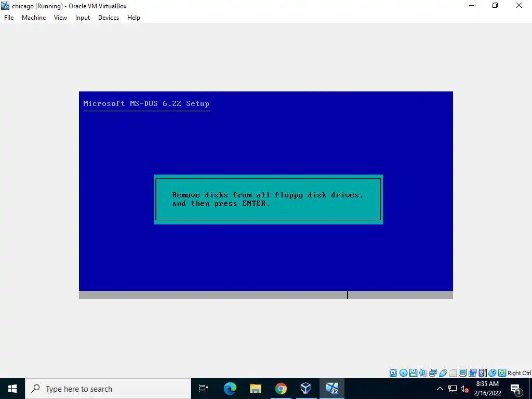Image resolution: width=532 pixels, height=399 pixels.
Task: Click the recording status icon
Action: [473, 373]
